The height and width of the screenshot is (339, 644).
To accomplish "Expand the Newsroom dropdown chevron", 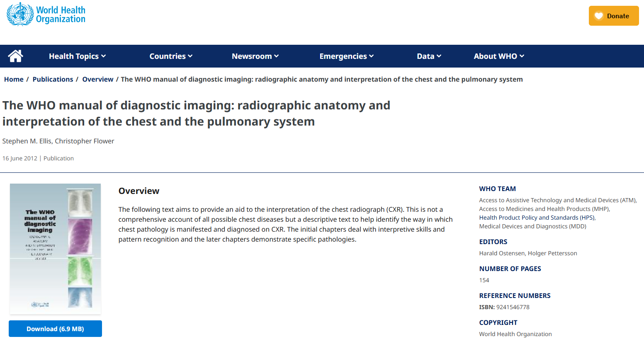I will click(277, 56).
